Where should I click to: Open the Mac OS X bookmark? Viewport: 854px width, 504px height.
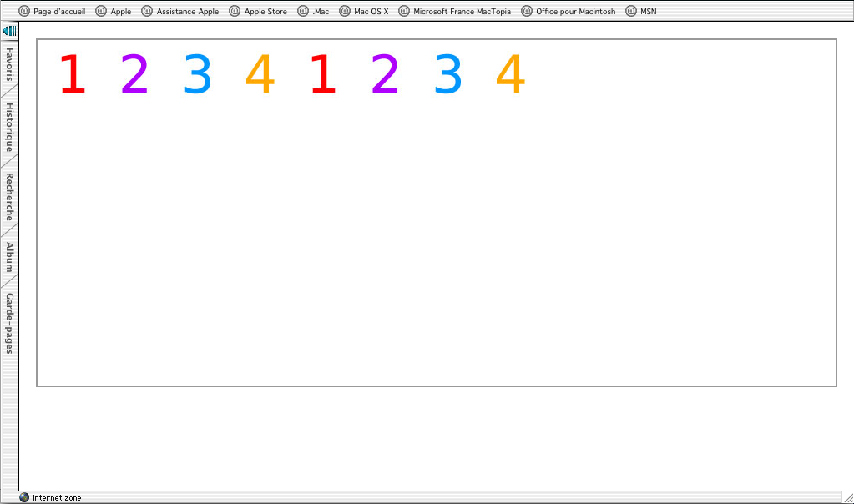coord(371,12)
